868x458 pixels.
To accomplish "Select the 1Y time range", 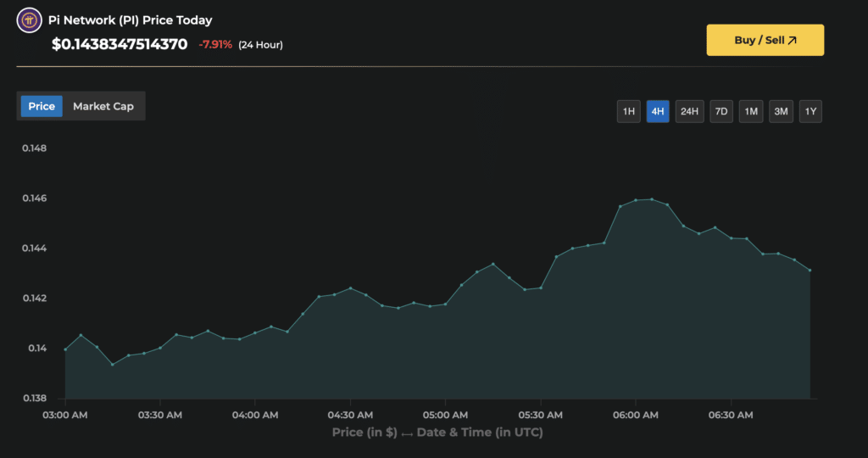I will [810, 111].
